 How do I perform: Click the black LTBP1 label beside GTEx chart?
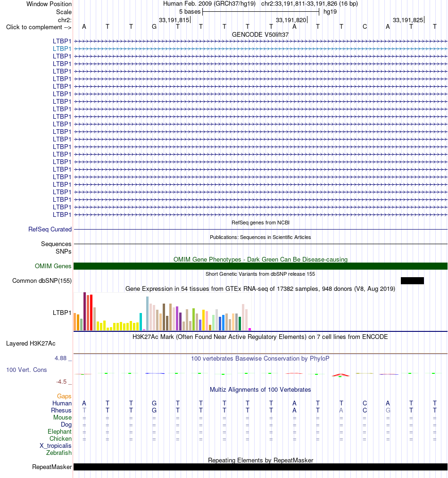[62, 313]
